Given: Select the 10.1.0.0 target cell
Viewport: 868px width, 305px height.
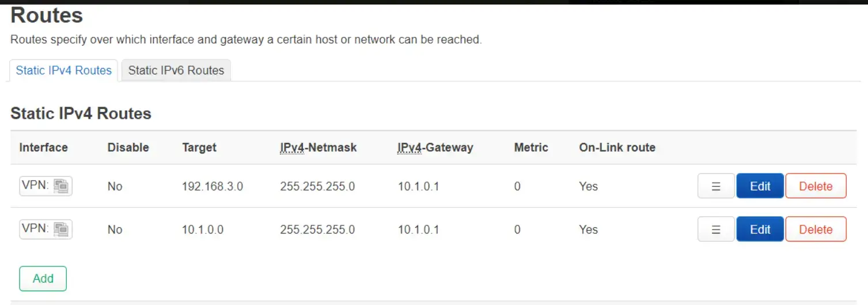Looking at the screenshot, I should [x=203, y=229].
